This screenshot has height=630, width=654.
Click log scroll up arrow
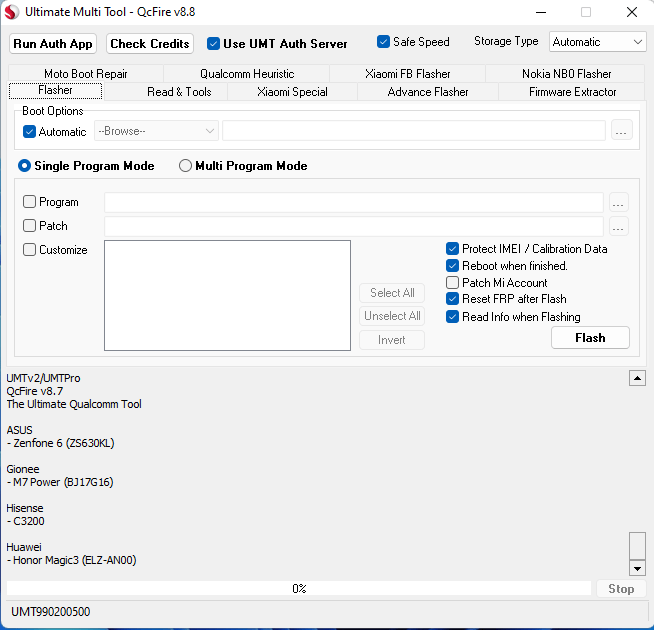coord(637,378)
